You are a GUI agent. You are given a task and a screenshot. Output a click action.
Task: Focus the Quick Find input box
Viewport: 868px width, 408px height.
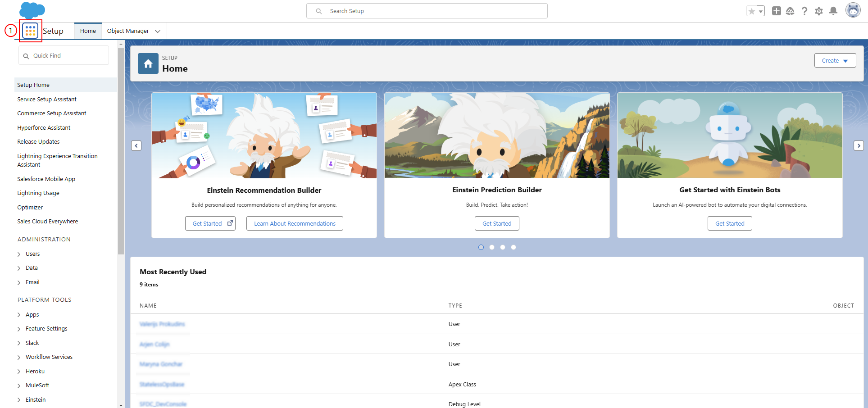[64, 55]
